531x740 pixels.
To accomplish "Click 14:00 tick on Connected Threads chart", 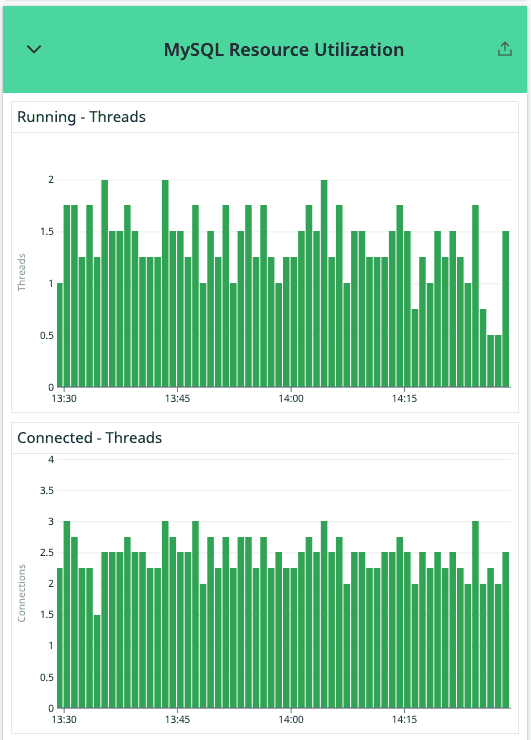I will [291, 719].
